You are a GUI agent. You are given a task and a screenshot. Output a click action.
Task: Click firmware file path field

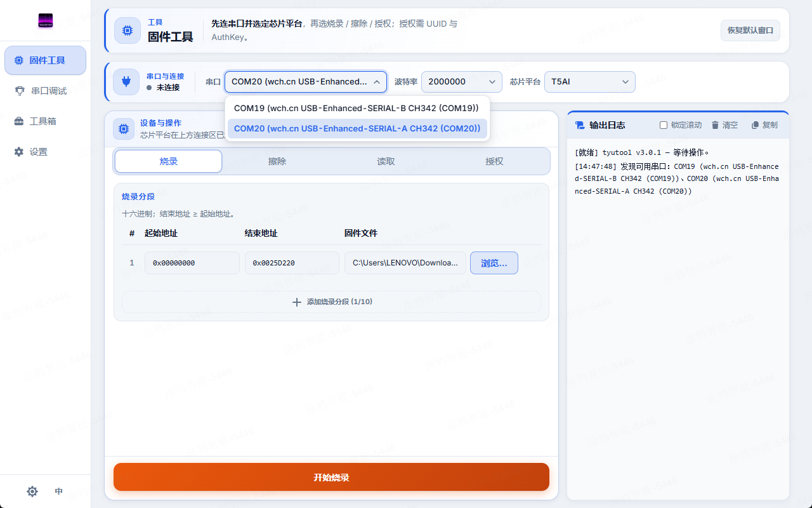click(405, 263)
